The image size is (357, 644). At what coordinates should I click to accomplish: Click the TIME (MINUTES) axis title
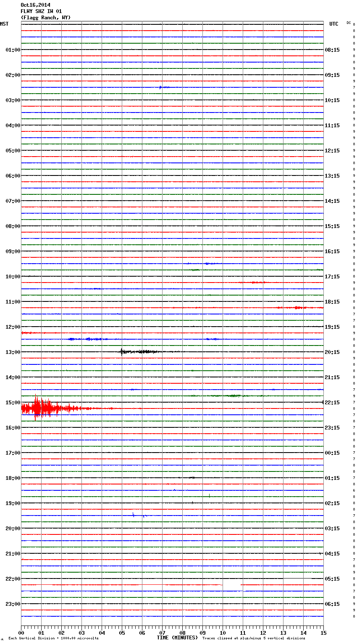[177, 638]
